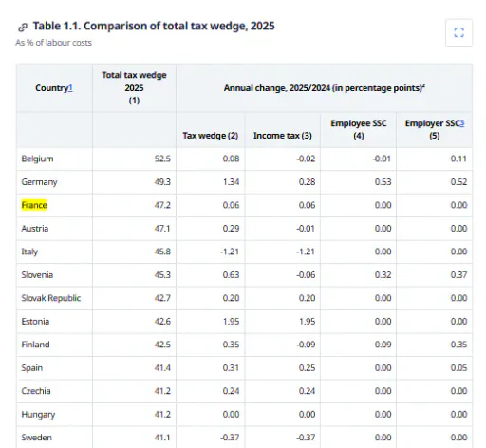486x448 pixels.
Task: Select the Italy row label
Action: pos(29,252)
